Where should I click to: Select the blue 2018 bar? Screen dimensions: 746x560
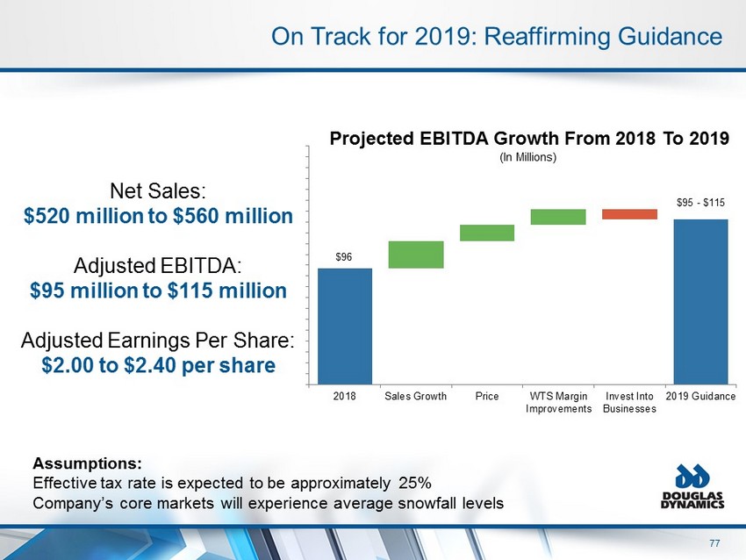tap(345, 325)
